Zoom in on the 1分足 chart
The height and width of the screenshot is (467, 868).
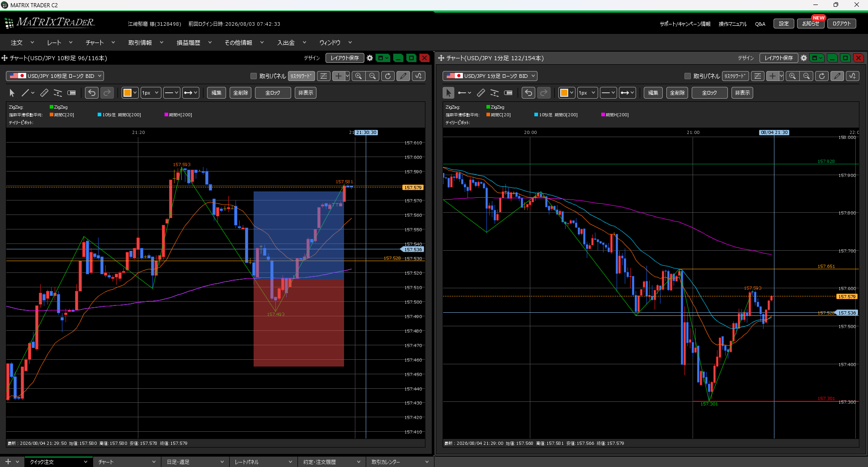coord(793,76)
